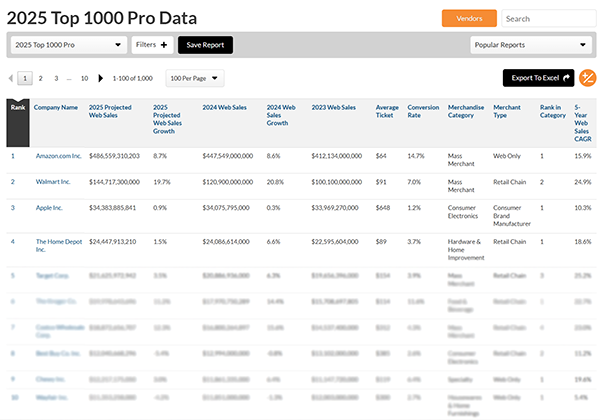Select Apple's Consumer Electronics category cell

pyautogui.click(x=463, y=212)
